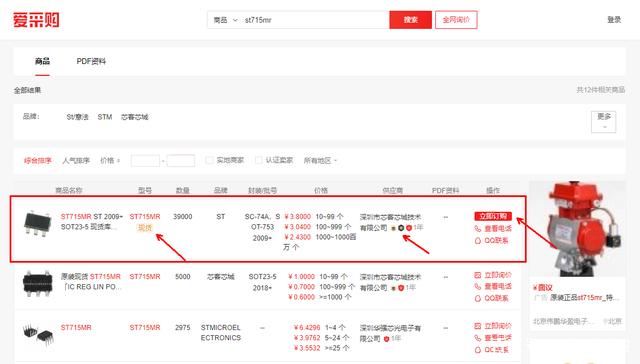This screenshot has width=640, height=364.
Task: Click QQ联系 icon in the 5000-quantity row
Action: (478, 299)
